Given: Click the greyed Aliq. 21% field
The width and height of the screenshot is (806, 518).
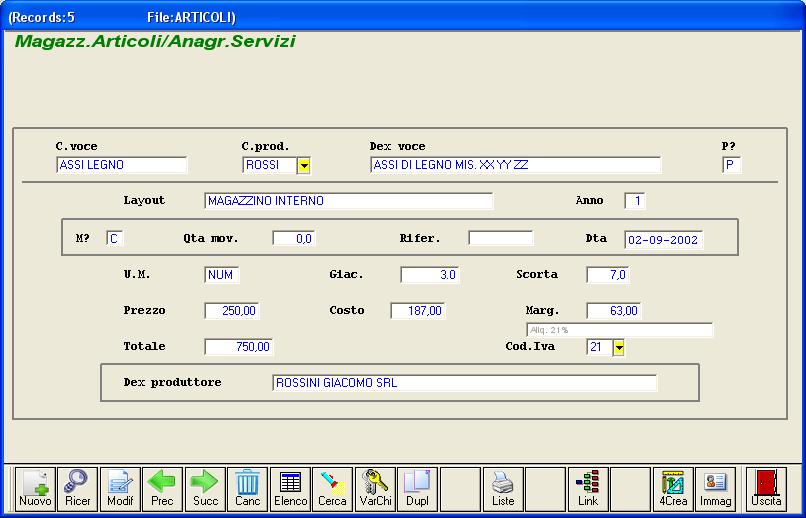Looking at the screenshot, I should tap(619, 330).
